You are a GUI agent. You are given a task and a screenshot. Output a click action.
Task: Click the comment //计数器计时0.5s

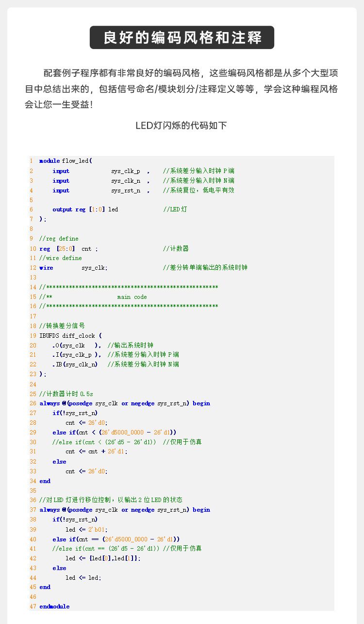(66, 394)
